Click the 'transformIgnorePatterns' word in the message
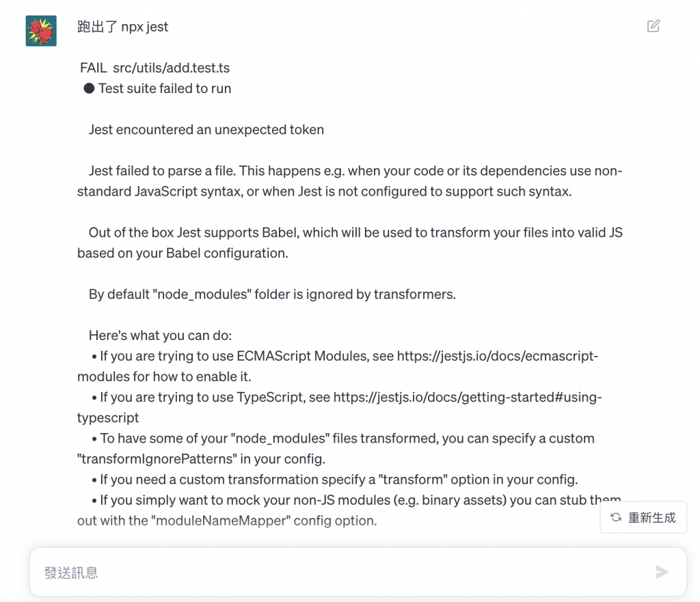This screenshot has width=700, height=602. pos(157,458)
